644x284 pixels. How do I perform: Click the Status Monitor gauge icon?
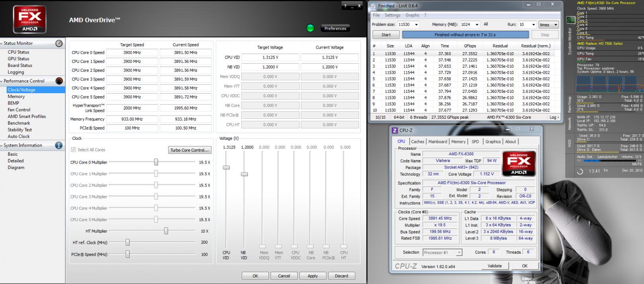(59, 43)
